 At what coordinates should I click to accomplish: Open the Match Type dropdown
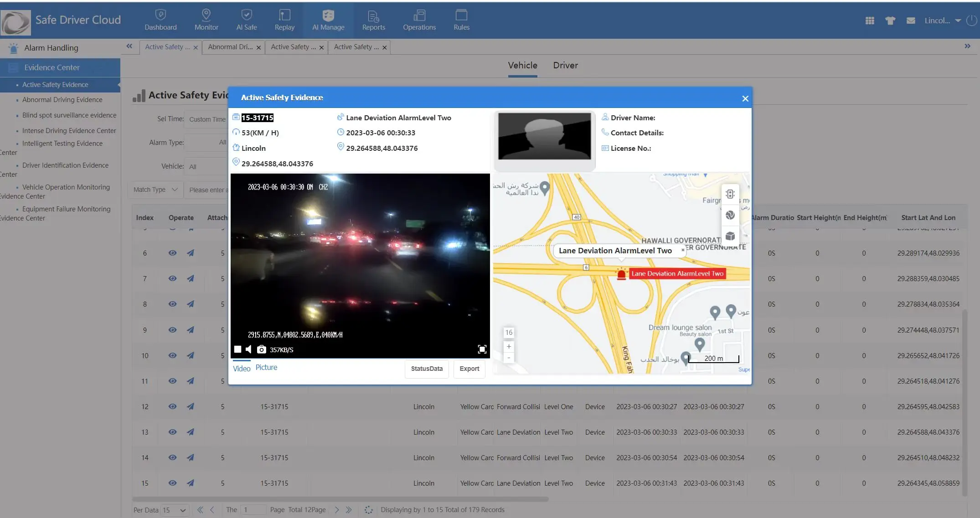(x=155, y=190)
